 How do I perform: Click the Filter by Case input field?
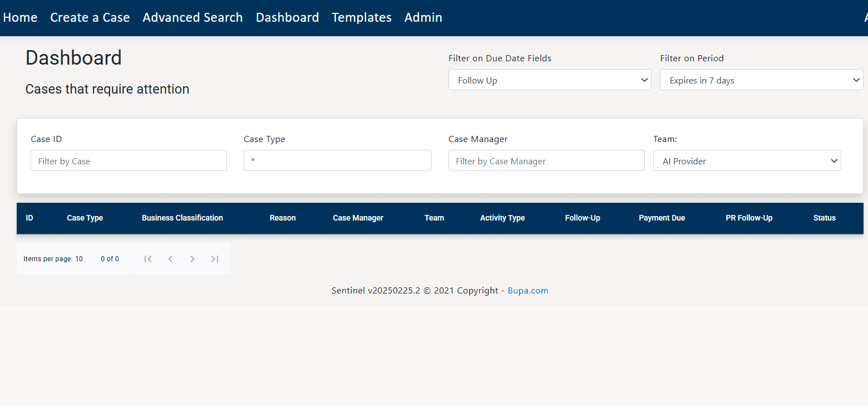[129, 160]
